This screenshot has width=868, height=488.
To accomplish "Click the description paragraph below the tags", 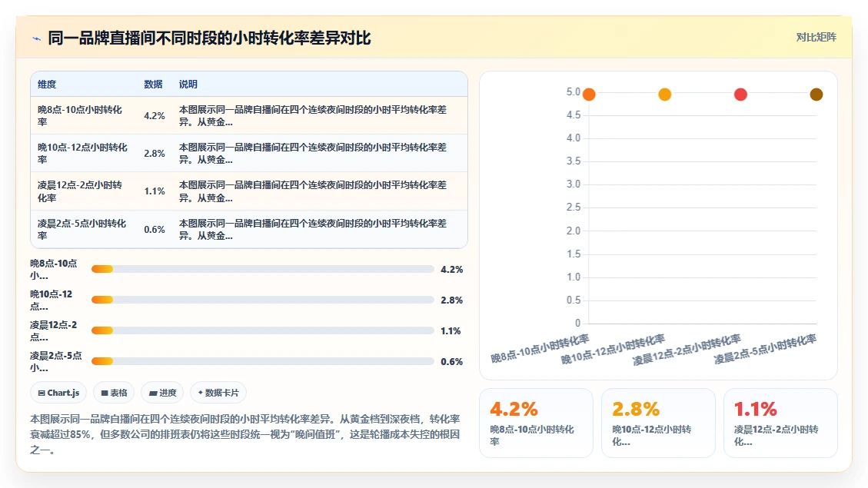I will coord(245,434).
